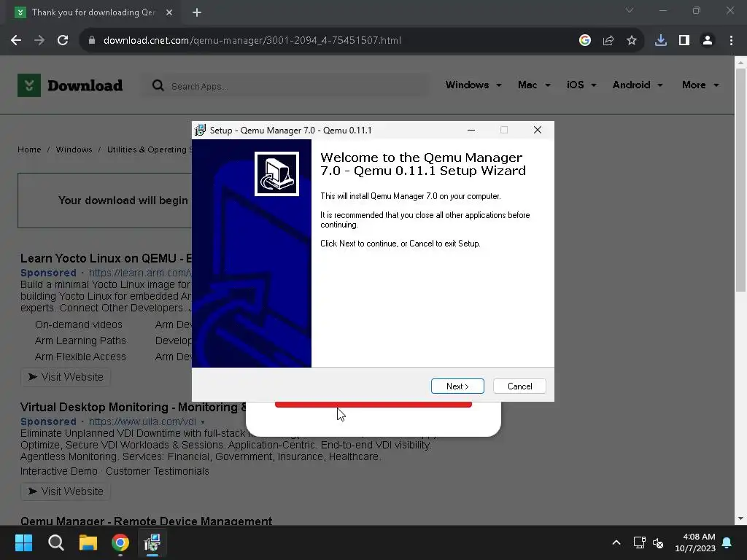The image size is (747, 560).
Task: Open a new Chrome tab
Action: coord(197,12)
